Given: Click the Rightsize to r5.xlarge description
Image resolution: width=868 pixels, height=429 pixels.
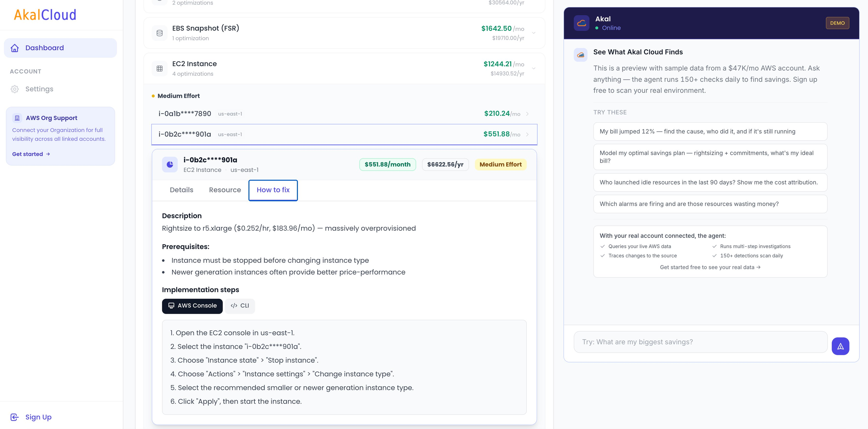Looking at the screenshot, I should [289, 229].
